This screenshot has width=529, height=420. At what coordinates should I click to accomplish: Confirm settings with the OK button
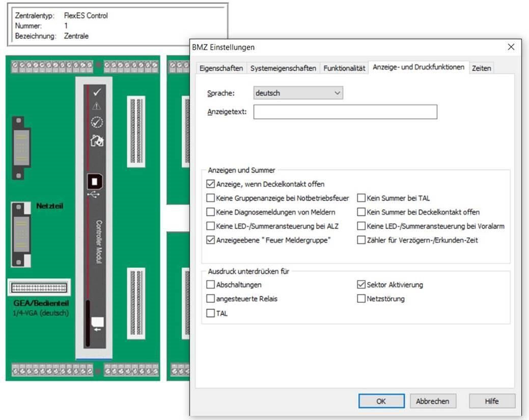381,401
